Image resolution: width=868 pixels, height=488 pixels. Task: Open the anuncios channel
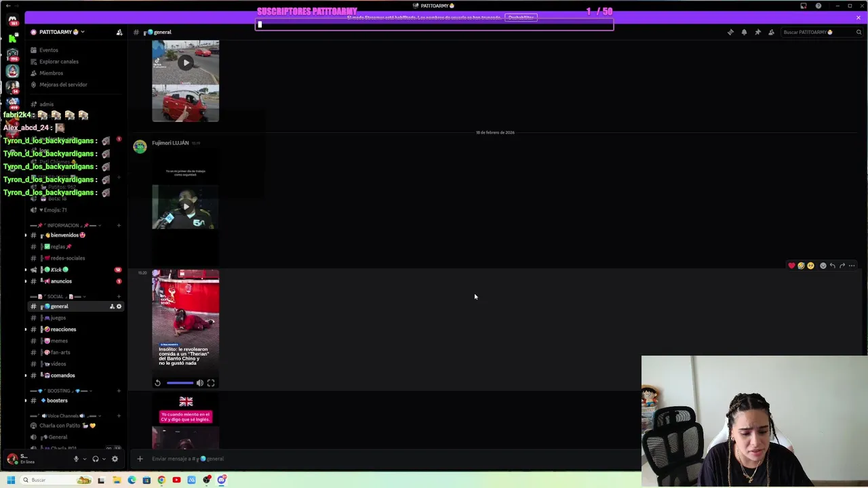(76, 281)
